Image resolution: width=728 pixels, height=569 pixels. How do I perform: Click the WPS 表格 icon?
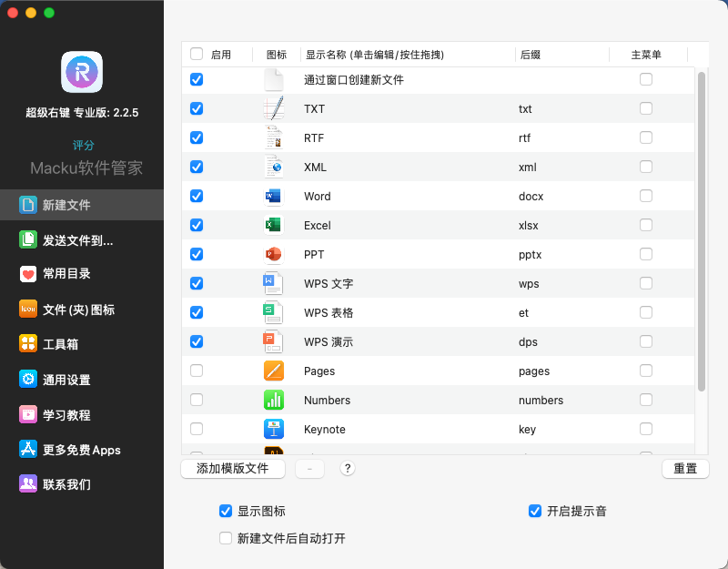pos(273,312)
